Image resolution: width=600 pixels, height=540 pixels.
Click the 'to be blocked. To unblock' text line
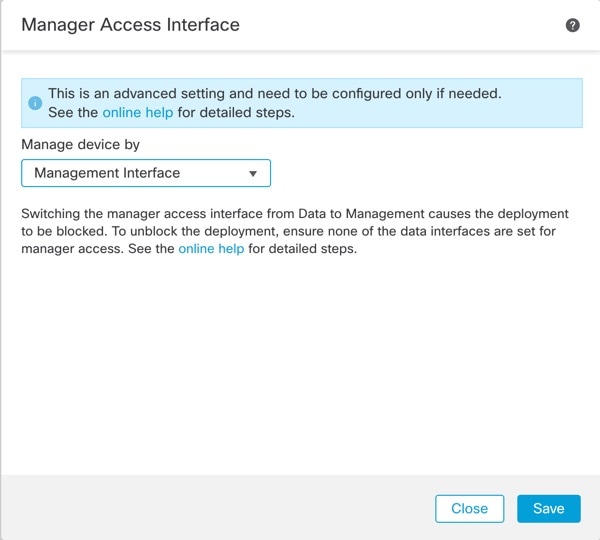tap(289, 231)
